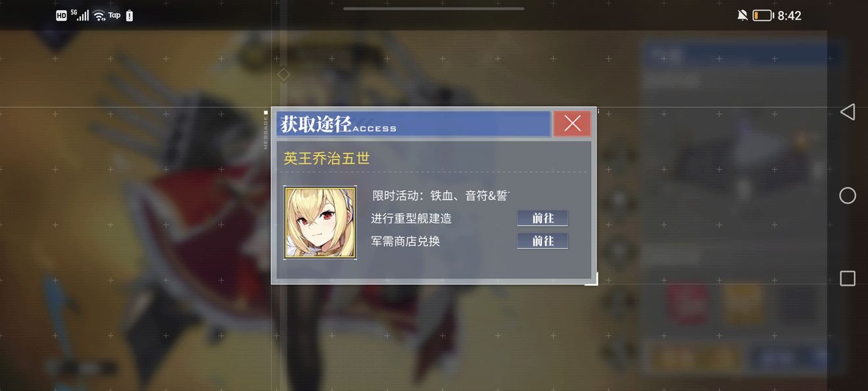Screen dimensions: 868x391
Task: Tap the 英王乔治五世 ship name heading
Action: point(327,159)
